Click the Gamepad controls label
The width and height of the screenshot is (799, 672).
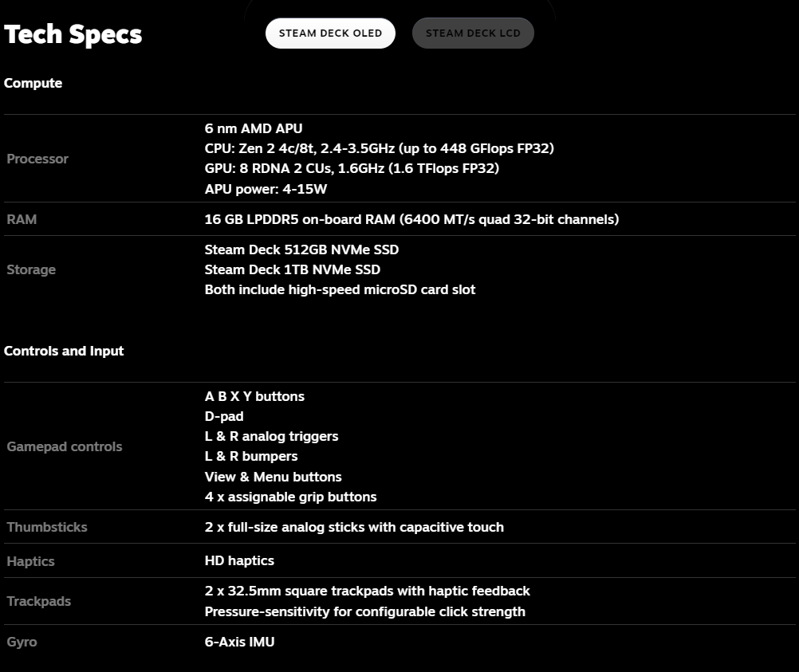(65, 447)
